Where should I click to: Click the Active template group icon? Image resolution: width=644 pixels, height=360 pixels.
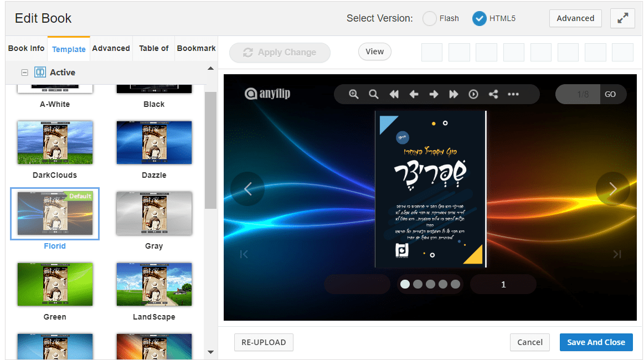40,73
